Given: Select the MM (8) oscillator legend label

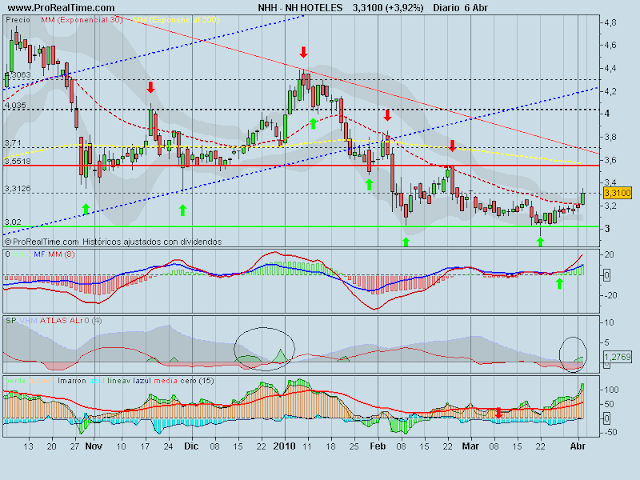Looking at the screenshot, I should 62,254.
